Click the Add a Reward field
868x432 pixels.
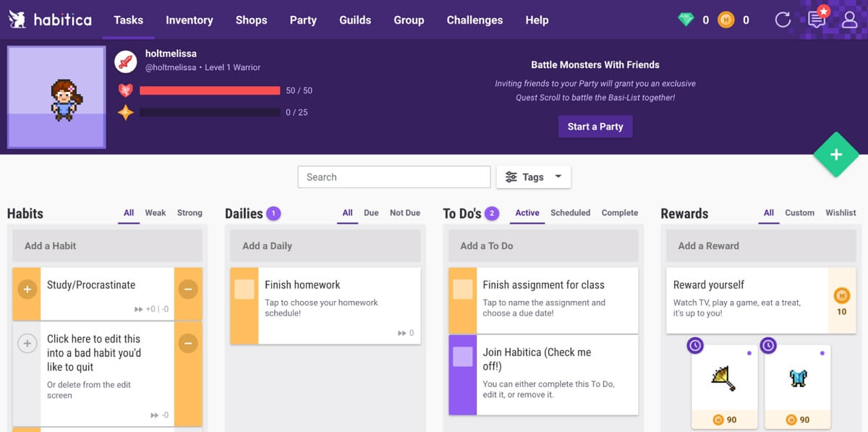pyautogui.click(x=761, y=246)
